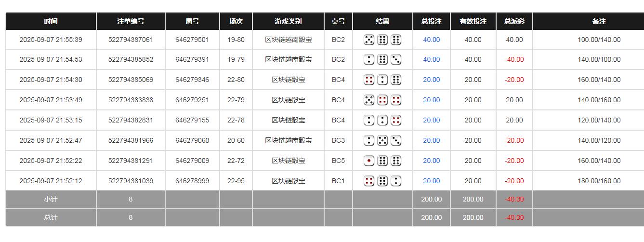644x242 pixels.
Task: Click the first red die in the BC1 row
Action: [369, 181]
